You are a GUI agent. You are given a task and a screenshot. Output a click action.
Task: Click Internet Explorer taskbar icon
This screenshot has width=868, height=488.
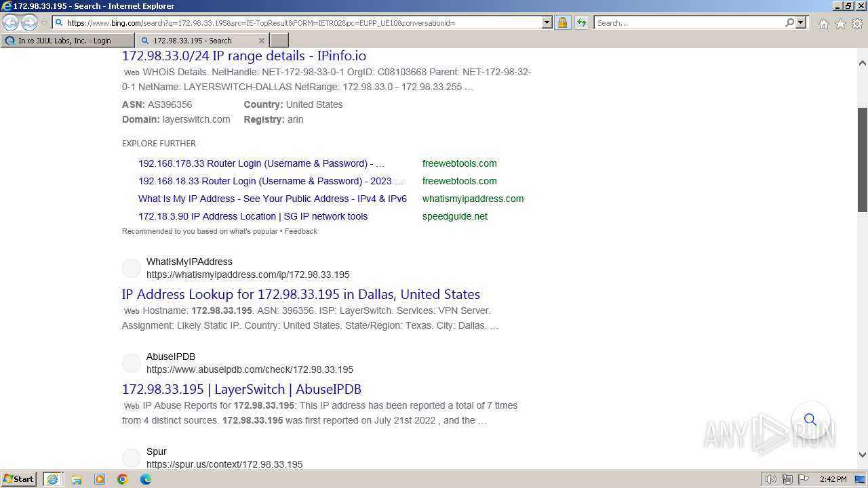53,479
